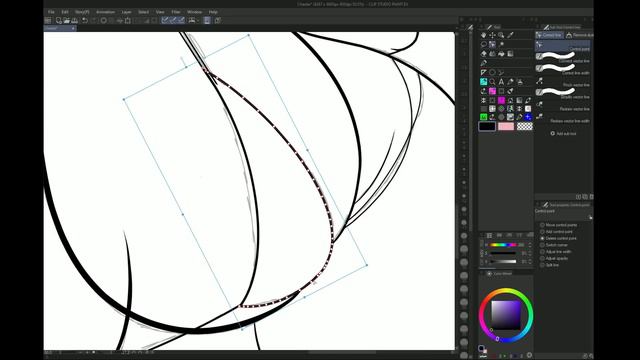Open the Edit menu
This screenshot has width=640, height=360.
coord(65,12)
